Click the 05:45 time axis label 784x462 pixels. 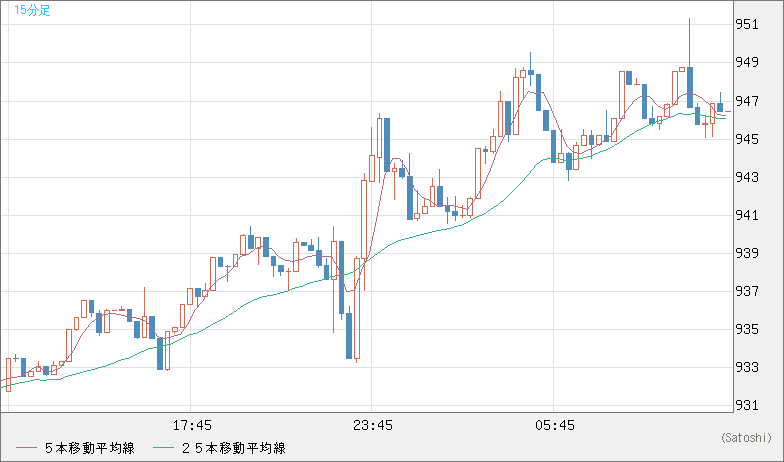555,426
